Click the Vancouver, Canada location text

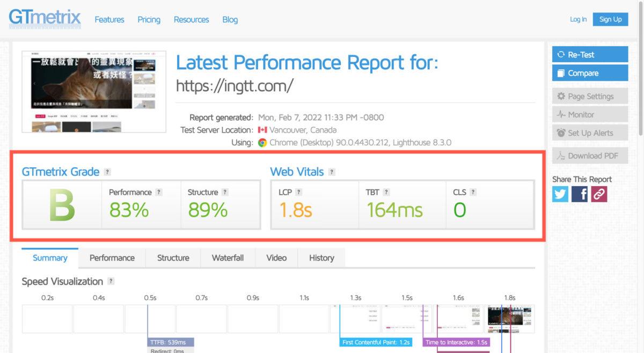click(303, 130)
